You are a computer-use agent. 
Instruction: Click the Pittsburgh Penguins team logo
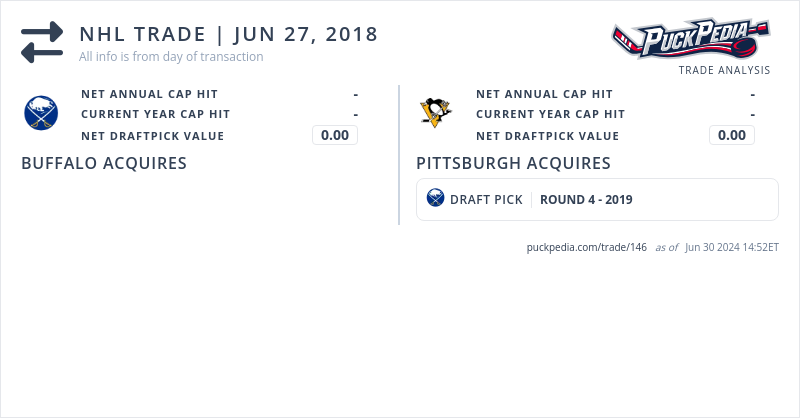(x=436, y=113)
